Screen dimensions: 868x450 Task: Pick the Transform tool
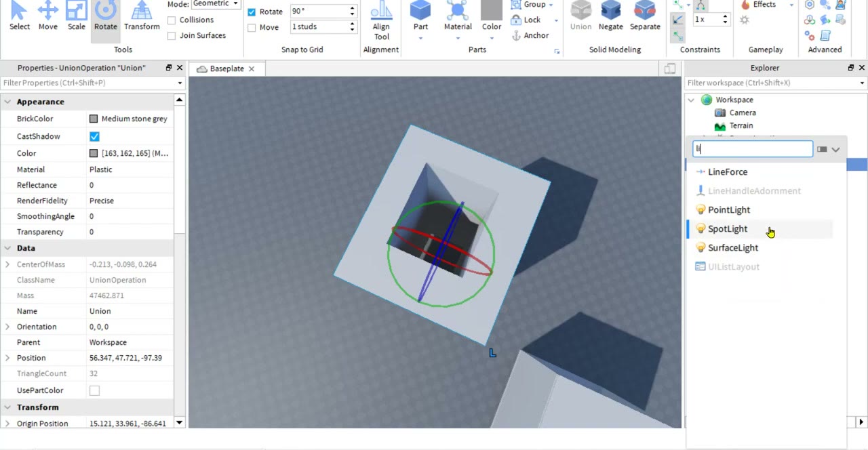coord(142,16)
